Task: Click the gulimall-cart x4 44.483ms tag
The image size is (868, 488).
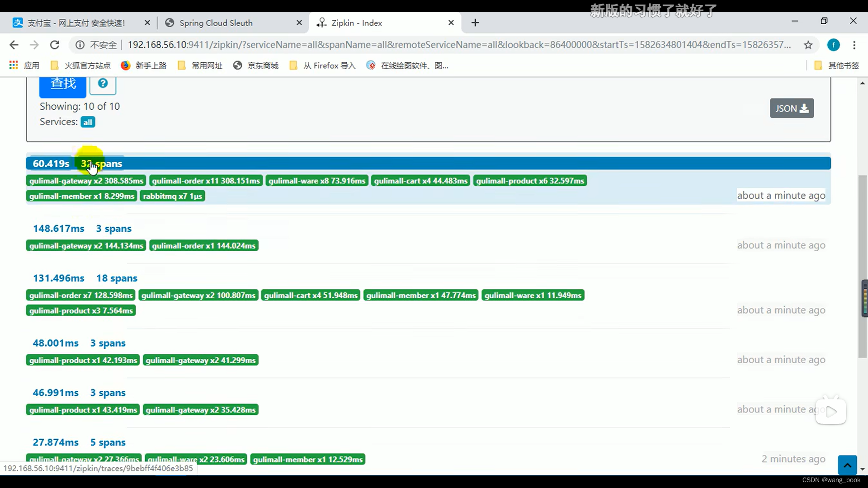Action: pos(420,181)
